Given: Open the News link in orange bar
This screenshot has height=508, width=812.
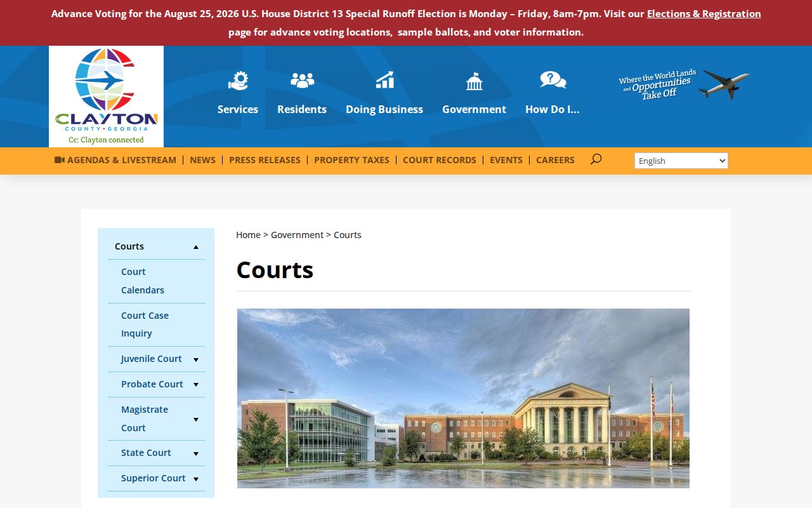Looking at the screenshot, I should (202, 160).
